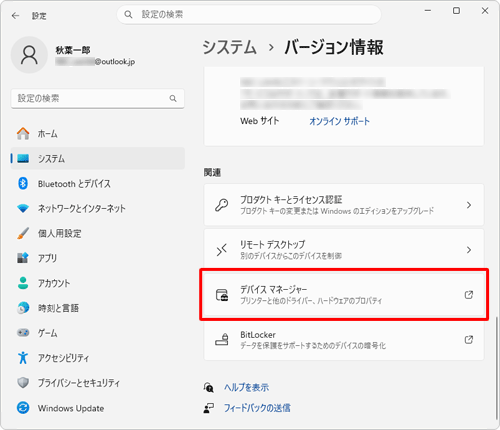Click the プライバシーとセキュリティ shield icon
Image resolution: width=500 pixels, height=430 pixels.
pyautogui.click(x=23, y=383)
